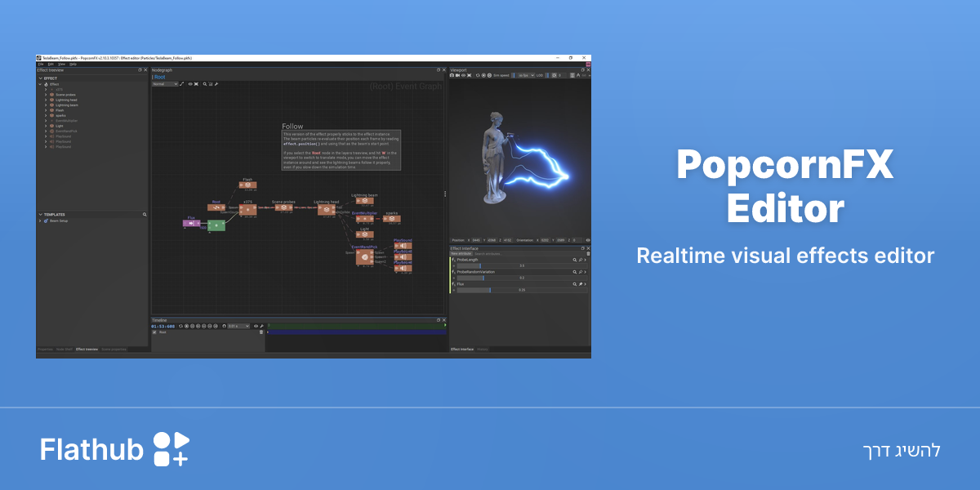Click the search icon in TEMPLATES header

point(145,215)
